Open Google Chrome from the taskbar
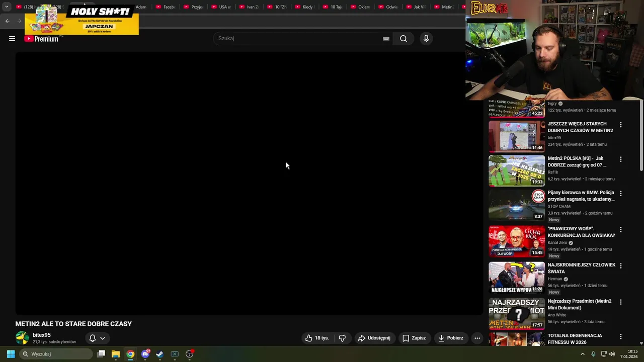Image resolution: width=644 pixels, height=362 pixels. [x=130, y=354]
